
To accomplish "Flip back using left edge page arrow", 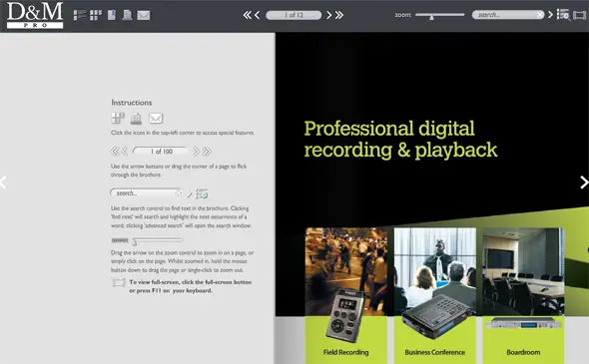I will (3, 182).
